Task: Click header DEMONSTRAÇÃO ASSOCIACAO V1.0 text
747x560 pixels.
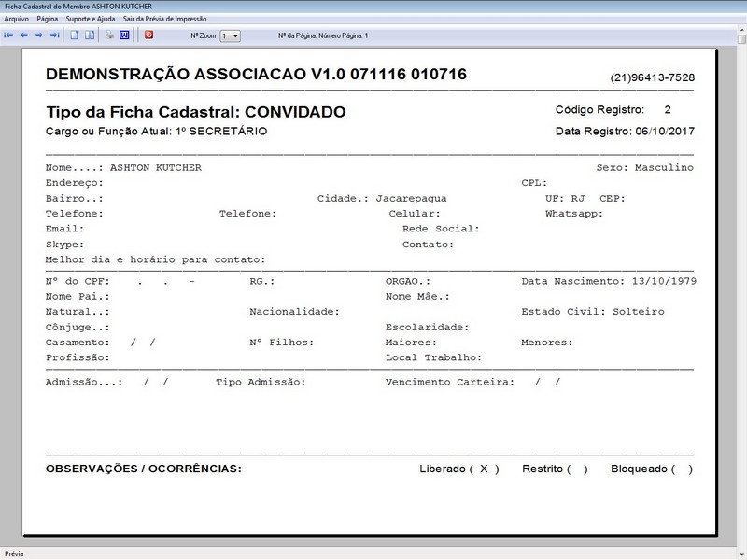Action: [x=256, y=75]
